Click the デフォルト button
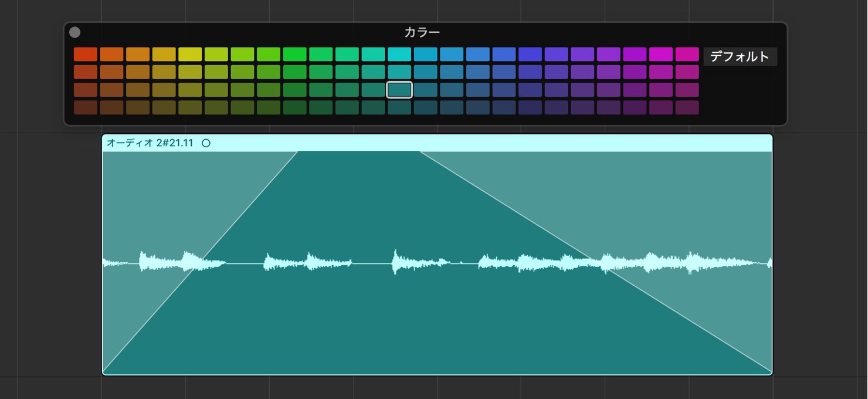 tap(740, 57)
